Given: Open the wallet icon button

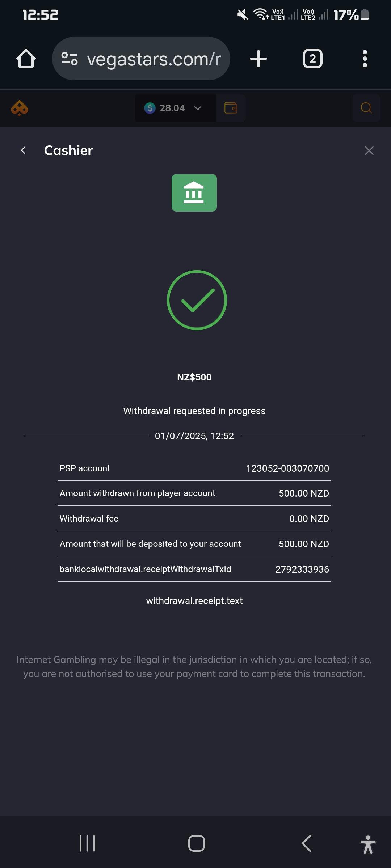Looking at the screenshot, I should (x=231, y=108).
